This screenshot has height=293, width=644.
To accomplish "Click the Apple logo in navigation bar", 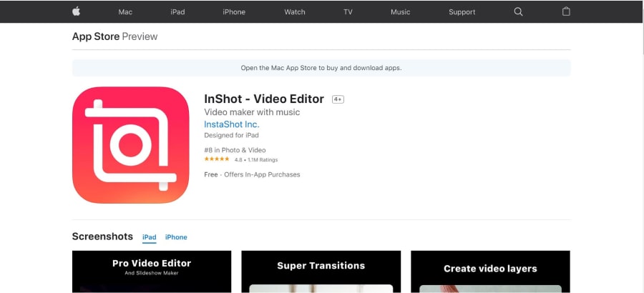I will pos(76,11).
